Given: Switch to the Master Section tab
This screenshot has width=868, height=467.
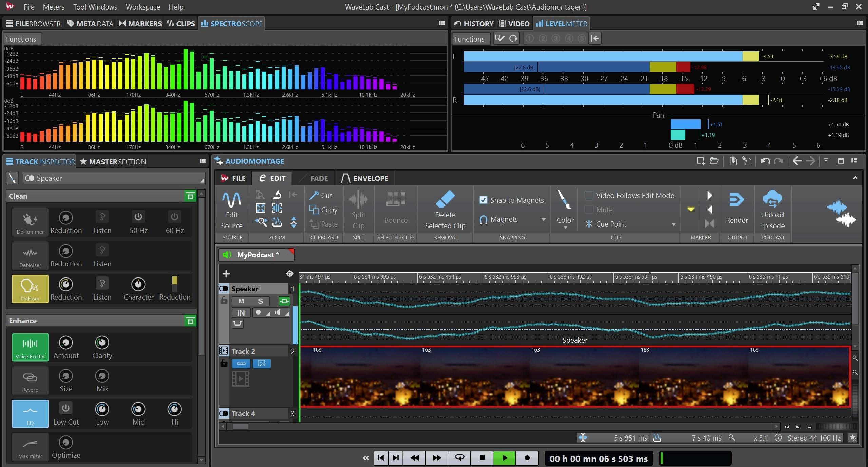Looking at the screenshot, I should pyautogui.click(x=113, y=162).
